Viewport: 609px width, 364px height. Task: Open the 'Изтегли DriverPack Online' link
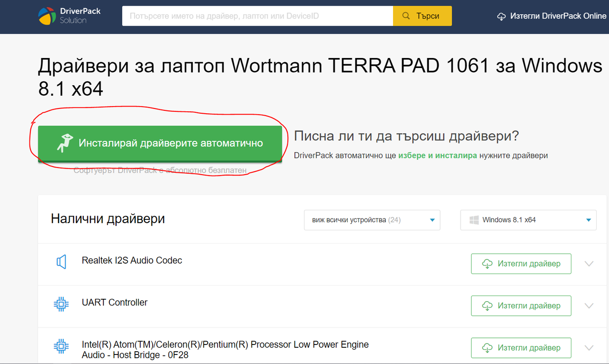click(551, 16)
